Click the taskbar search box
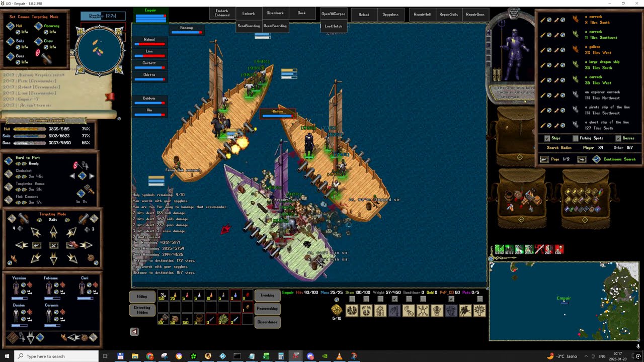This screenshot has height=362, width=644. point(56,356)
